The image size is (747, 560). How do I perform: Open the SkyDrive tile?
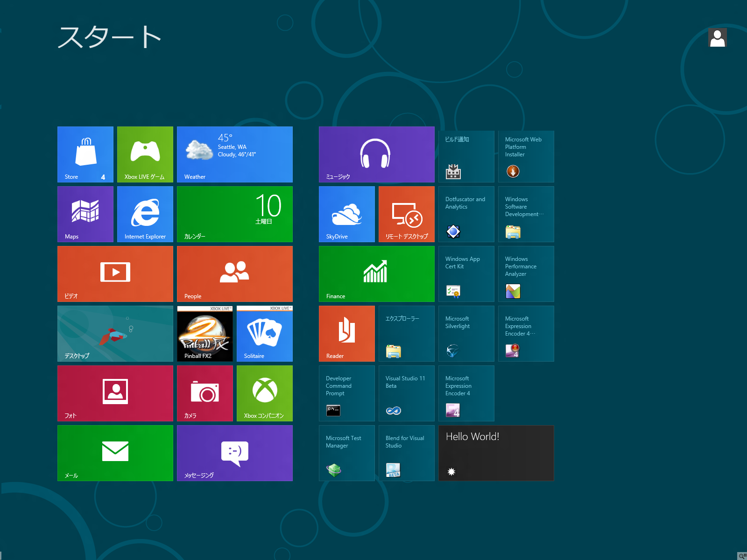point(347,214)
